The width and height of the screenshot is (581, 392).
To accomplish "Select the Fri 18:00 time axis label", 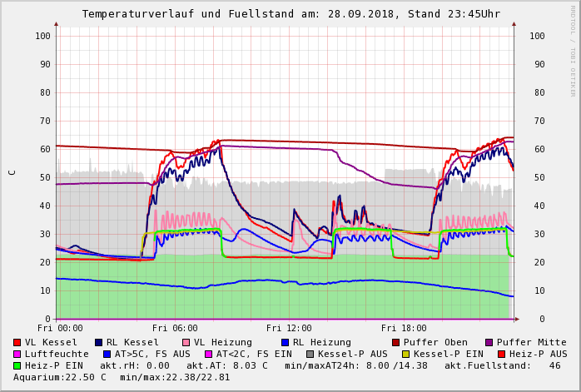I will tap(404, 328).
